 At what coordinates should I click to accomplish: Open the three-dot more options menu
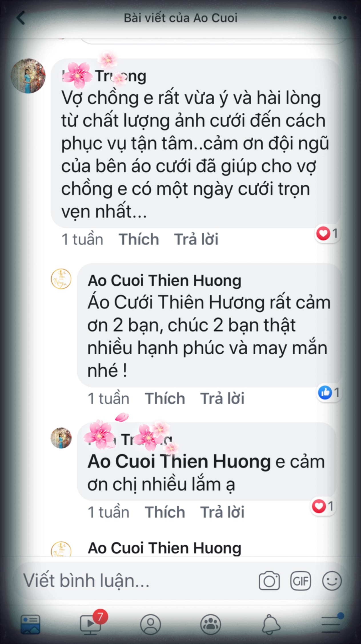(x=340, y=18)
